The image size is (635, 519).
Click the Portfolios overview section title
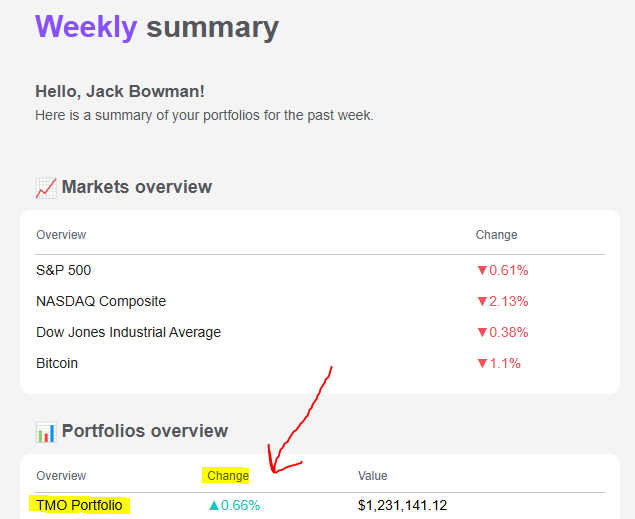pyautogui.click(x=145, y=431)
